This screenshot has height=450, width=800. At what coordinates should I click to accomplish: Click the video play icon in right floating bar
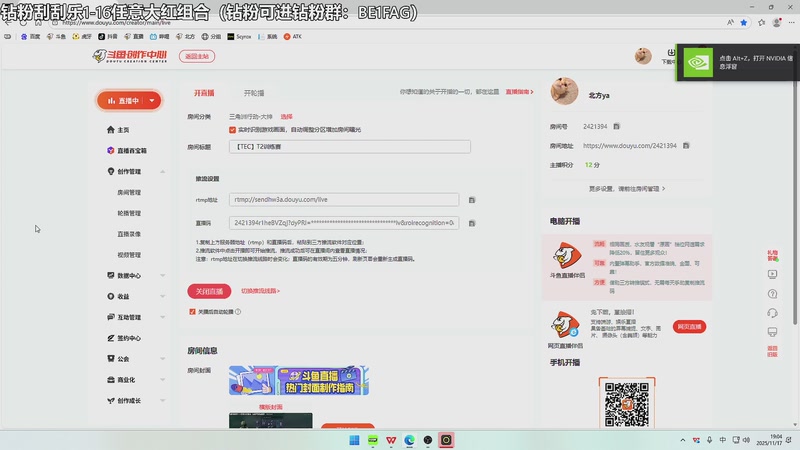pyautogui.click(x=772, y=274)
